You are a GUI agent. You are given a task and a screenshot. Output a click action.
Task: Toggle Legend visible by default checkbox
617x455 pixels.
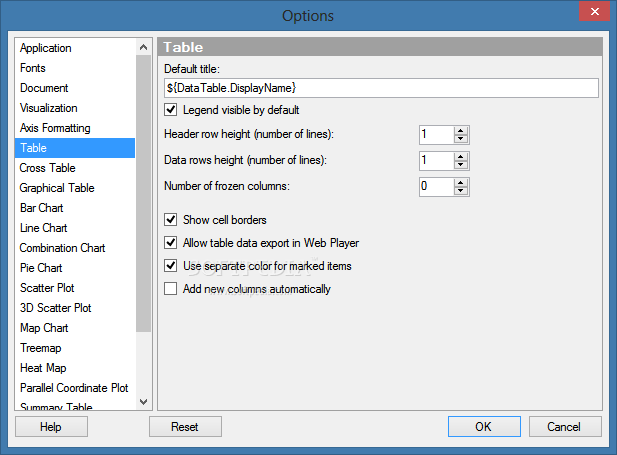tap(170, 109)
